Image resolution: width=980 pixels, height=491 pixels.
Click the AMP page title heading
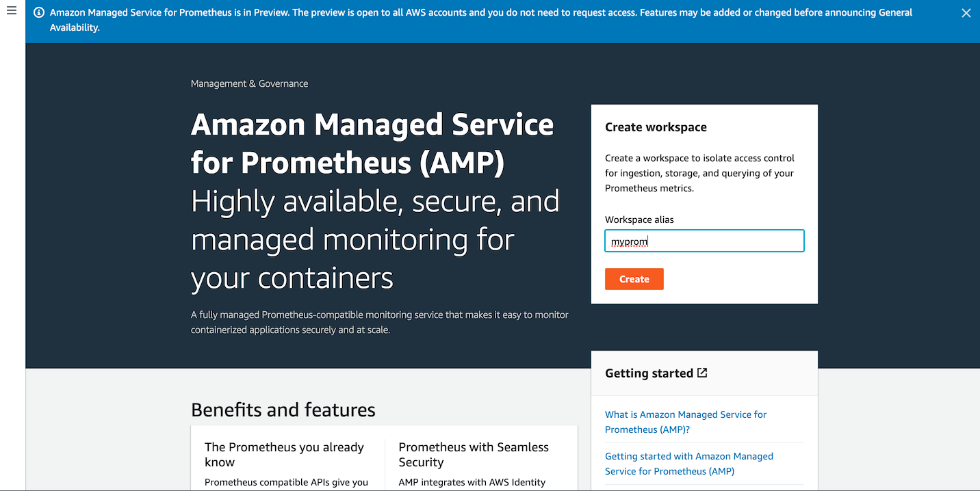(372, 143)
